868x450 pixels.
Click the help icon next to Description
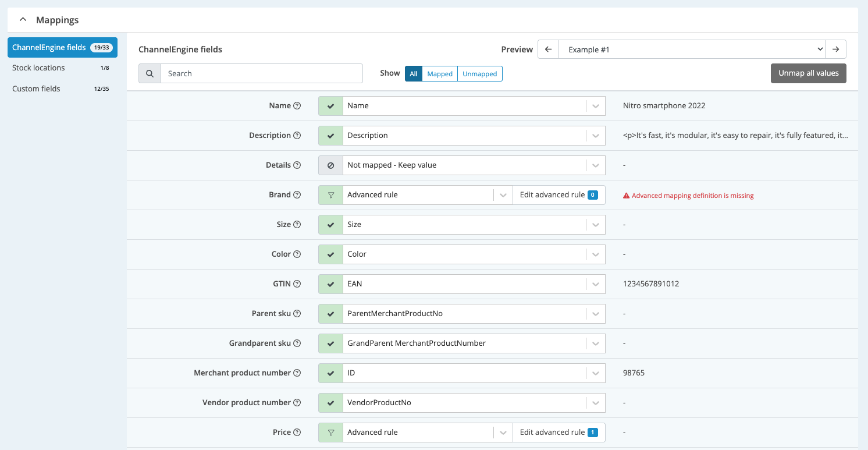click(297, 136)
